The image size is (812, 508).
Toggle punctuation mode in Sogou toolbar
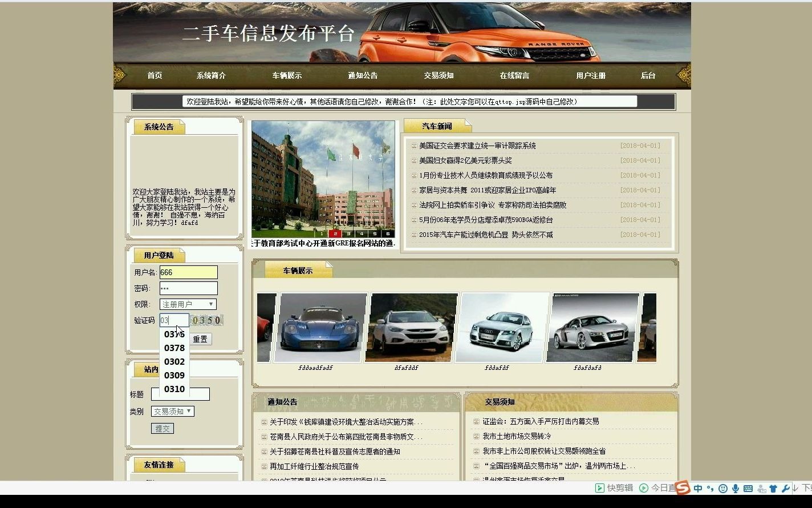click(x=710, y=489)
